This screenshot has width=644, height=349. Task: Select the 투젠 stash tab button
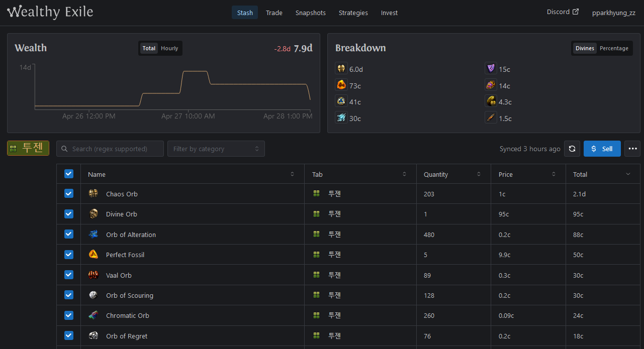pyautogui.click(x=28, y=148)
